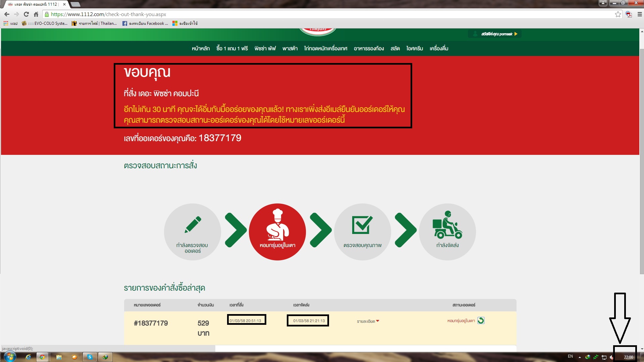The width and height of the screenshot is (644, 362).
Task: Refresh the order status icon
Action: tap(481, 320)
